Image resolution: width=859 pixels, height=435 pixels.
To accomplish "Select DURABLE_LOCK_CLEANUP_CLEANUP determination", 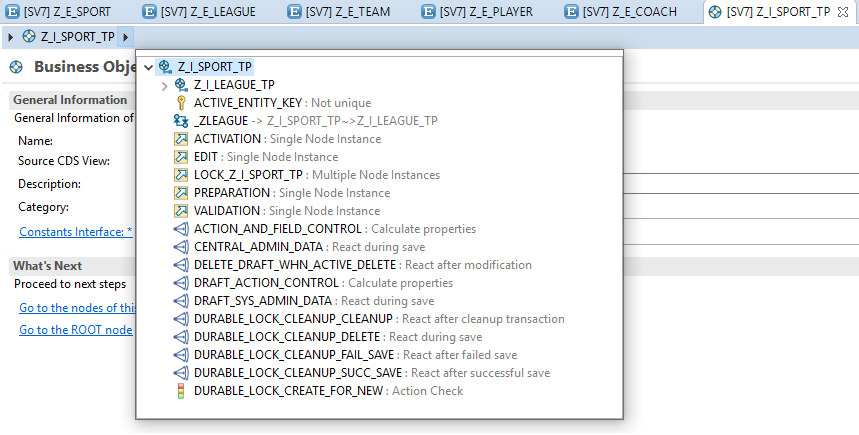I will tap(379, 319).
